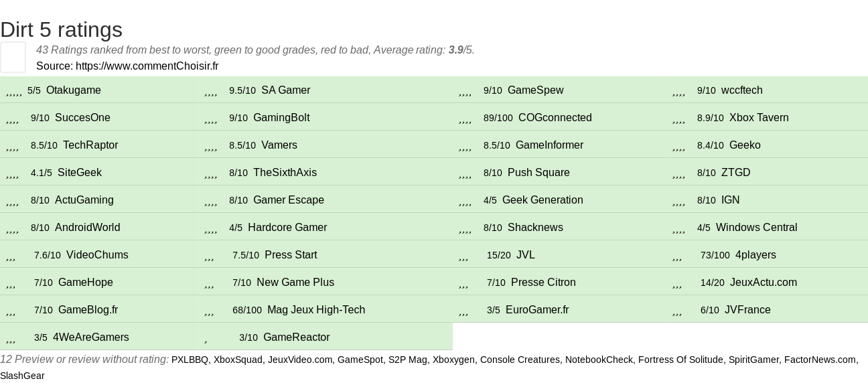Open the S2P Mag preview
Image resolution: width=868 pixels, height=383 pixels.
(x=408, y=360)
